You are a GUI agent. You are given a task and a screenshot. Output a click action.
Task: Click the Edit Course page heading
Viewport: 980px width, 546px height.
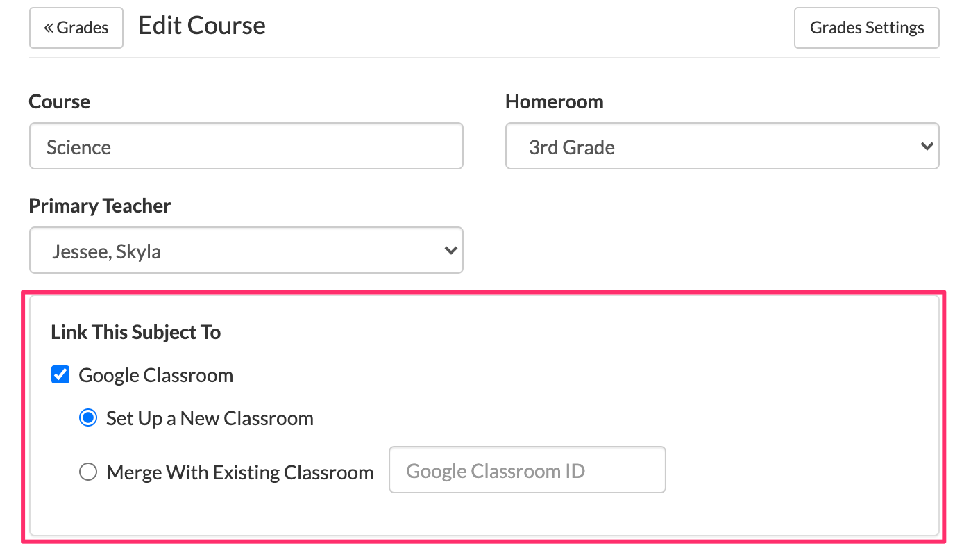point(202,26)
